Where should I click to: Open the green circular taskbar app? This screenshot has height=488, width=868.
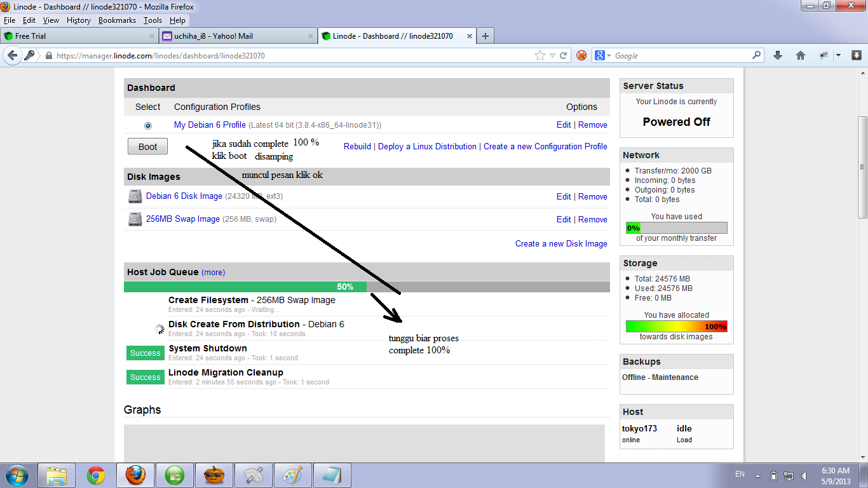pos(174,475)
